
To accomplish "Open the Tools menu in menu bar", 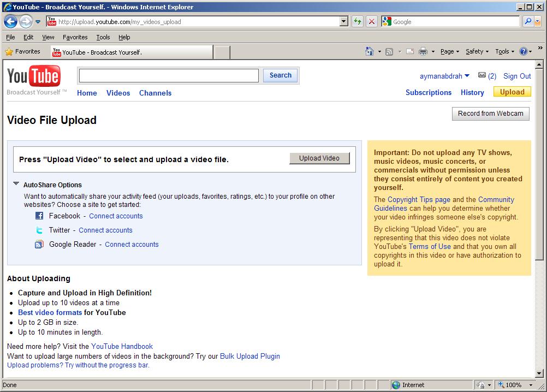I will [x=103, y=37].
